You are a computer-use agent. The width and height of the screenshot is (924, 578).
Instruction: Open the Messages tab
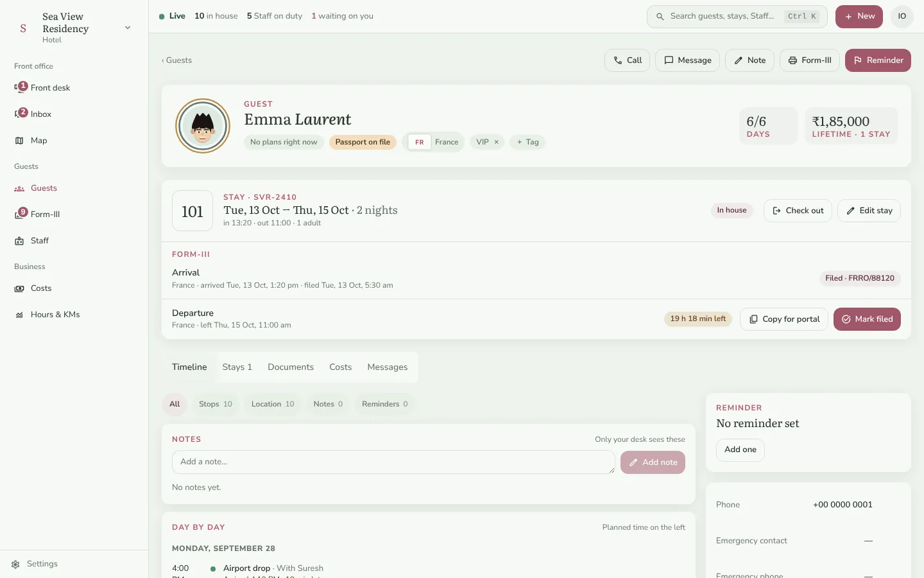pyautogui.click(x=387, y=367)
